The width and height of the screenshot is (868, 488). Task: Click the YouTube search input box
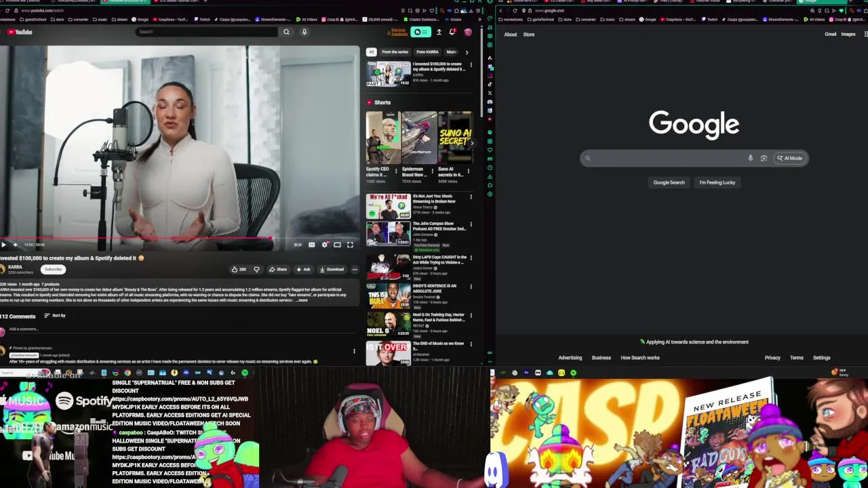[x=207, y=32]
